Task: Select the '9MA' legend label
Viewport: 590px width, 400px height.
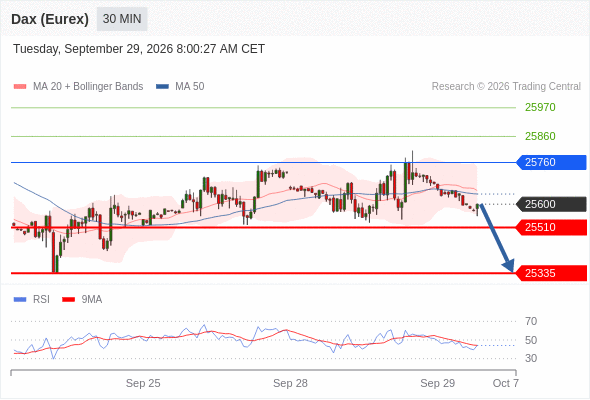Action: pos(92,300)
